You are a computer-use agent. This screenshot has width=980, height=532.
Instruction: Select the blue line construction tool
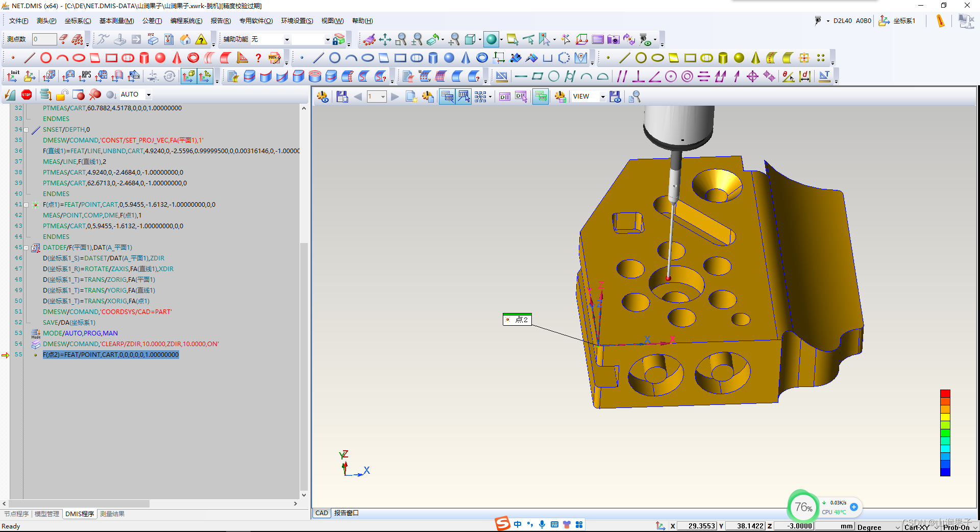click(x=318, y=58)
